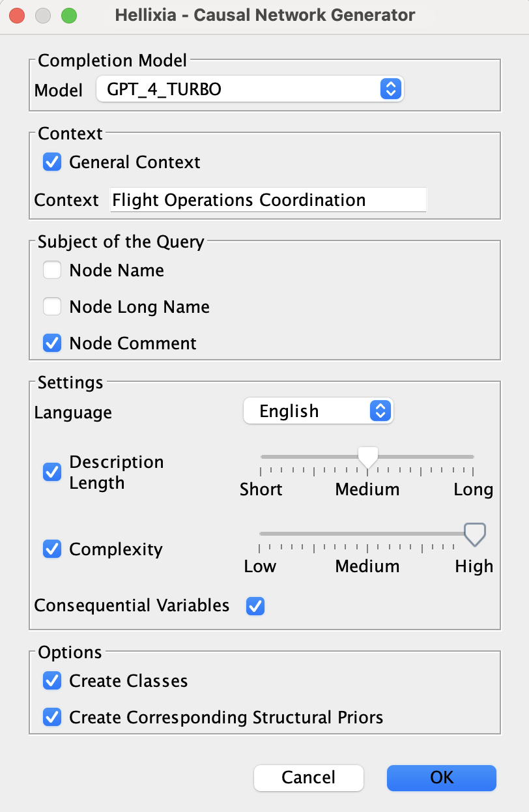The width and height of the screenshot is (529, 812).
Task: Click the Context text field
Action: 268,200
